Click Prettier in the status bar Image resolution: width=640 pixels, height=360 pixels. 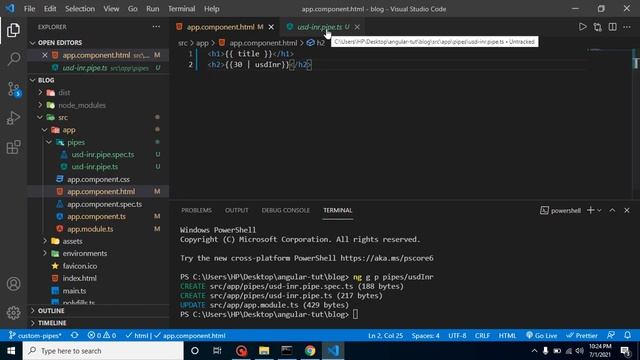(582, 336)
